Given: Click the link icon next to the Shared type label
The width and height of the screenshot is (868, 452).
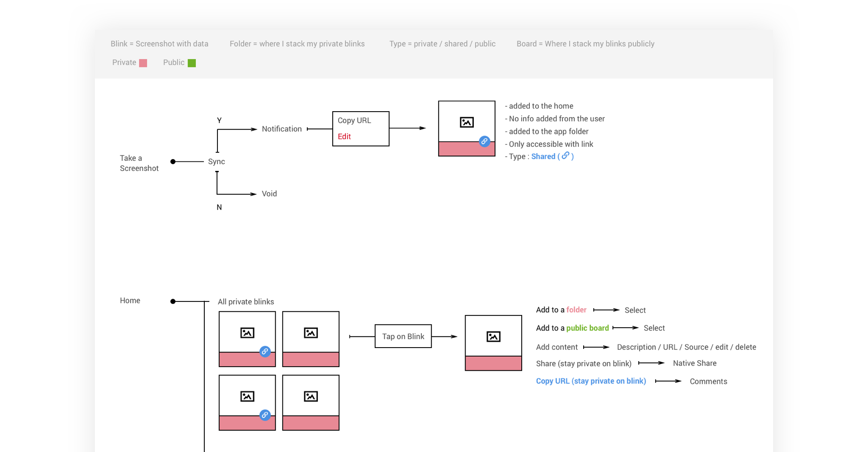Looking at the screenshot, I should coord(565,156).
